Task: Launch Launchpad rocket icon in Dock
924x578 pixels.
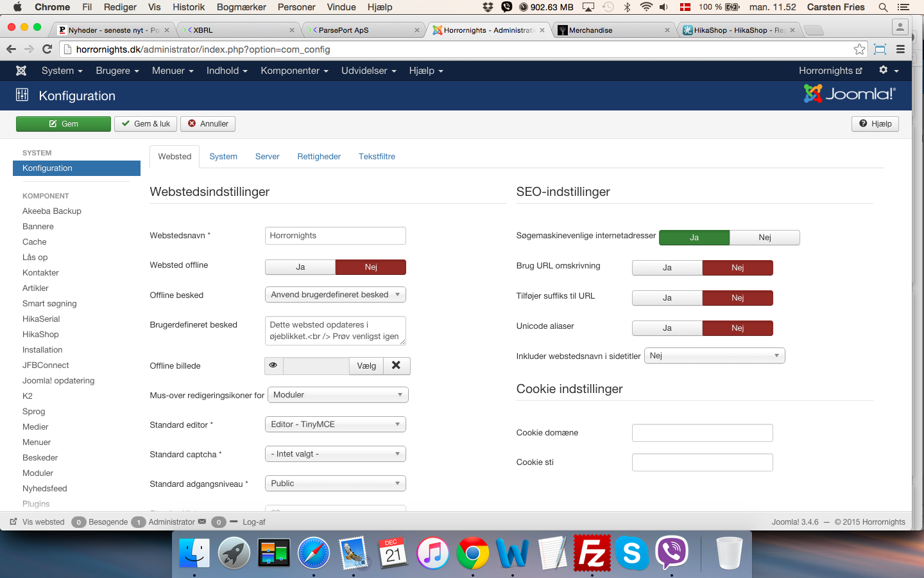Action: 234,552
